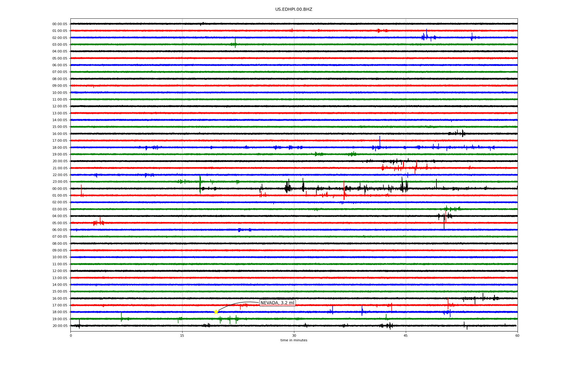
Task: Click the yellow star earthquake marker
Action: click(216, 312)
